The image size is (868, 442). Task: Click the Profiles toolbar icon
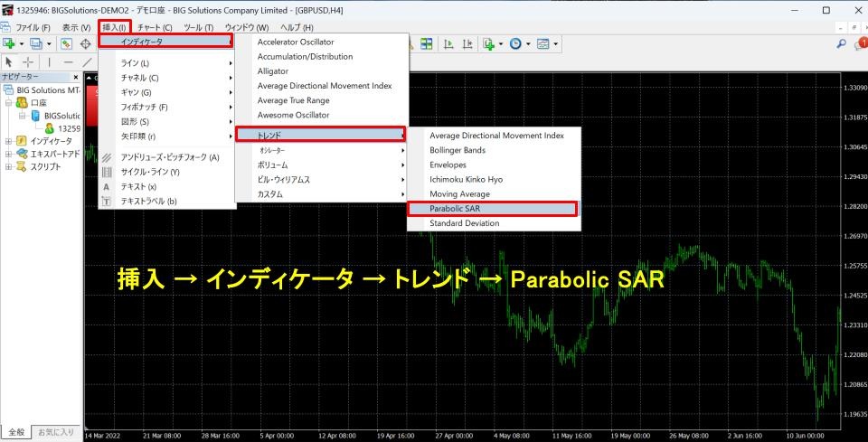pyautogui.click(x=36, y=43)
